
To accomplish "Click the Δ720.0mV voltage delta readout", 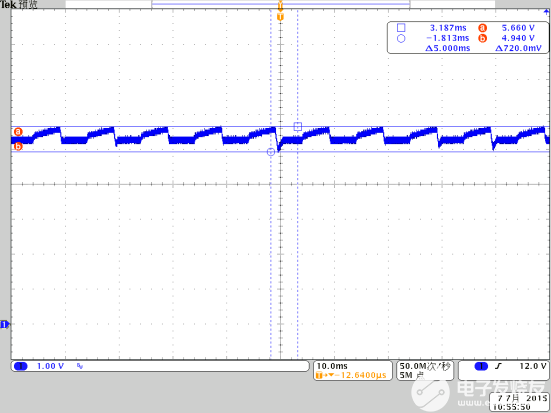I will pos(518,48).
